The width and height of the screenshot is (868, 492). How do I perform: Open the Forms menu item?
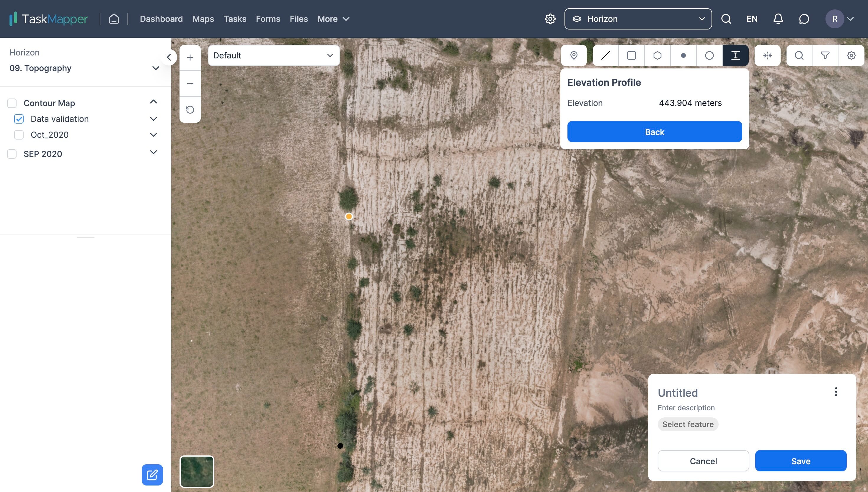coord(268,19)
